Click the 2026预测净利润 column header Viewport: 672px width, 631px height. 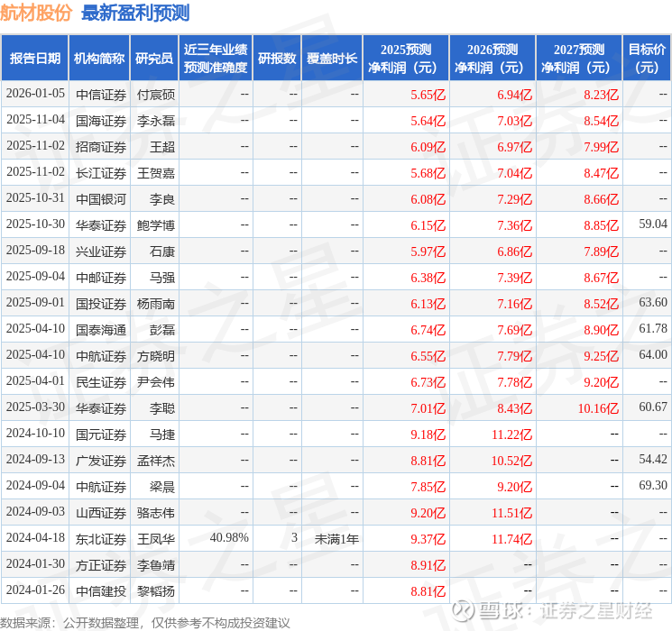(x=492, y=59)
